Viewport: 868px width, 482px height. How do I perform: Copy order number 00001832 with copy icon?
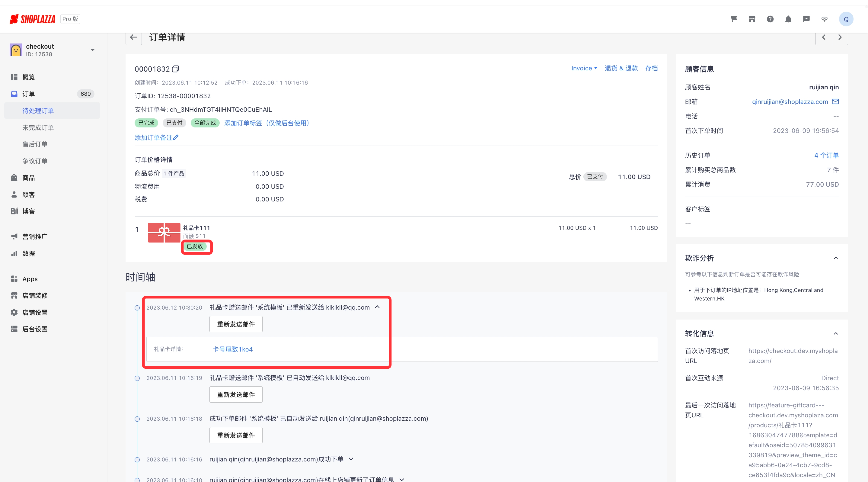[175, 69]
